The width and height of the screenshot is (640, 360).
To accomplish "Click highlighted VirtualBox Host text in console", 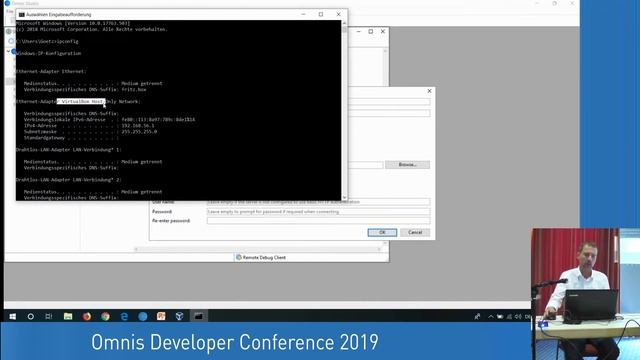I will [x=81, y=102].
